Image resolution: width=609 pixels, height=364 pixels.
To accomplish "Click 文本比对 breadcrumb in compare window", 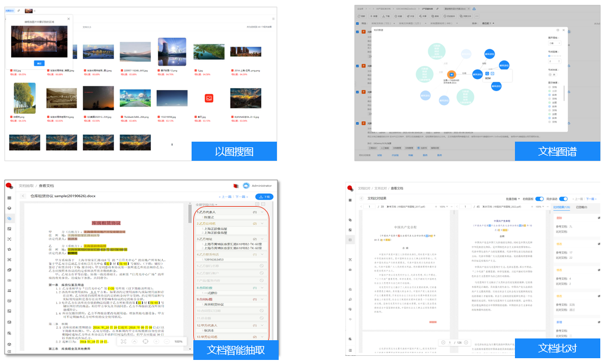I will click(x=381, y=189).
